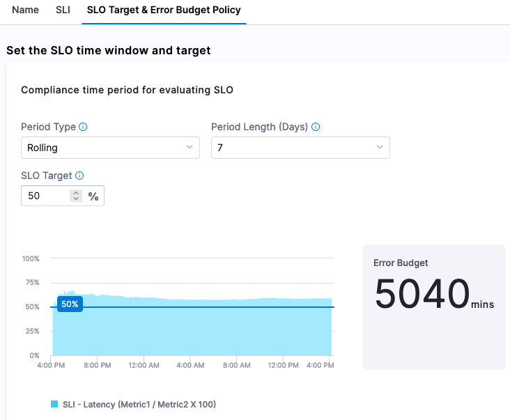Expand the Period Type dropdown showing Rolling

point(110,148)
